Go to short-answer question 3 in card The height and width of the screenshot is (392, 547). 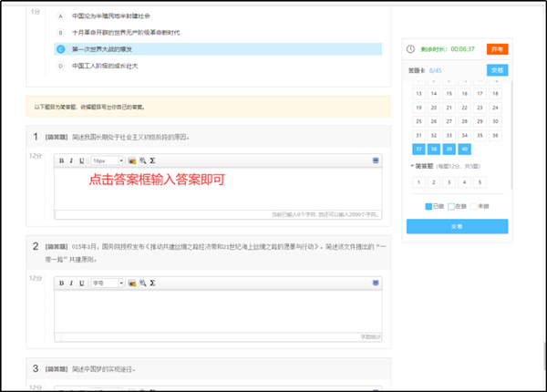(x=449, y=182)
